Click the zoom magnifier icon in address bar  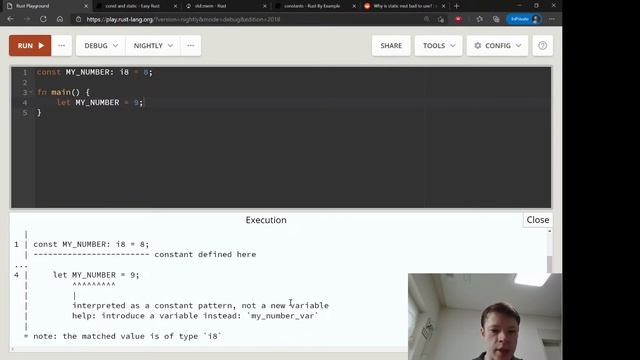[x=427, y=19]
